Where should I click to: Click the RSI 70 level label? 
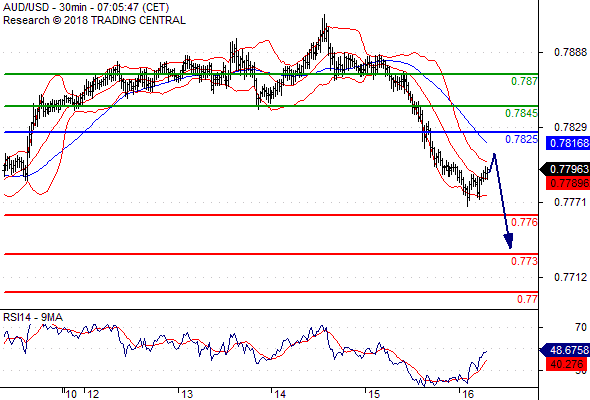pyautogui.click(x=581, y=327)
